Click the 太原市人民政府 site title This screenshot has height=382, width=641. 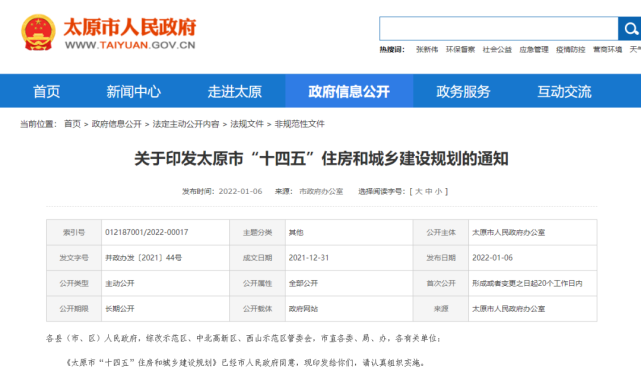click(130, 27)
